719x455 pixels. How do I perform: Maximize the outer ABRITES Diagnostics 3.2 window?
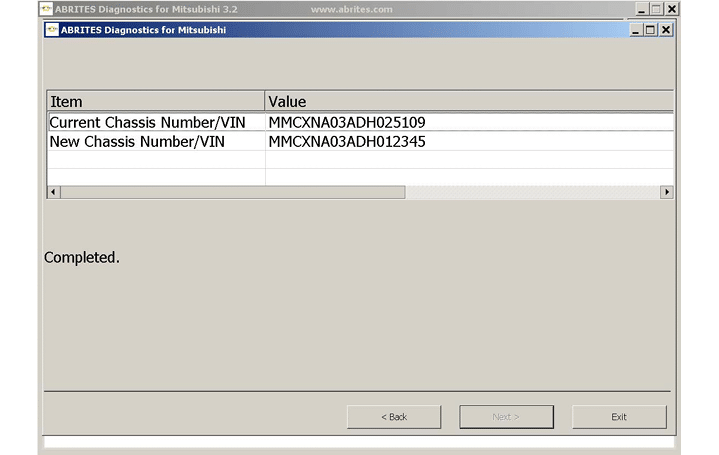tap(656, 9)
